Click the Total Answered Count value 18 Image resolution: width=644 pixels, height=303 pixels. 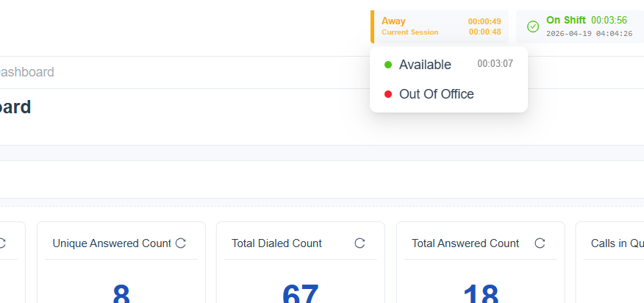(481, 293)
